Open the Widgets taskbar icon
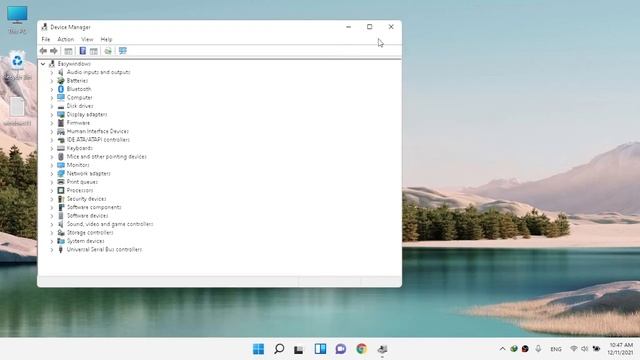The height and width of the screenshot is (360, 640). pos(320,349)
